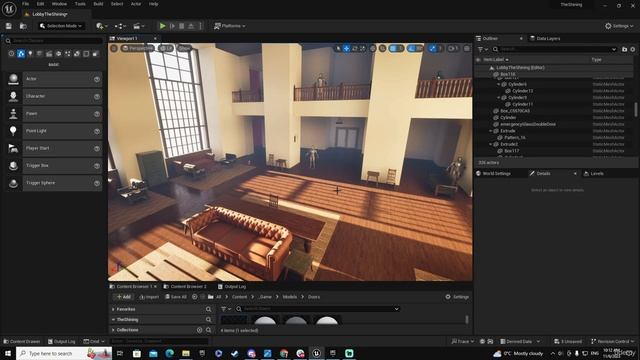640x360 pixels.
Task: Open the Platforms dropdown
Action: pyautogui.click(x=229, y=26)
